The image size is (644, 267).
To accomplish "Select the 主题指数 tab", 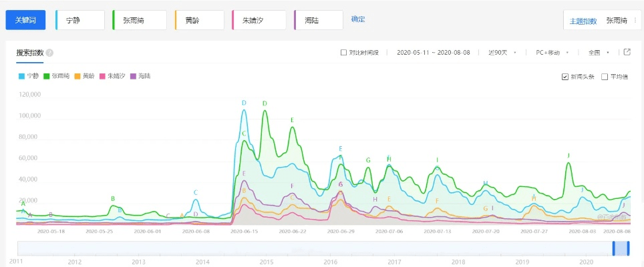I will [583, 21].
